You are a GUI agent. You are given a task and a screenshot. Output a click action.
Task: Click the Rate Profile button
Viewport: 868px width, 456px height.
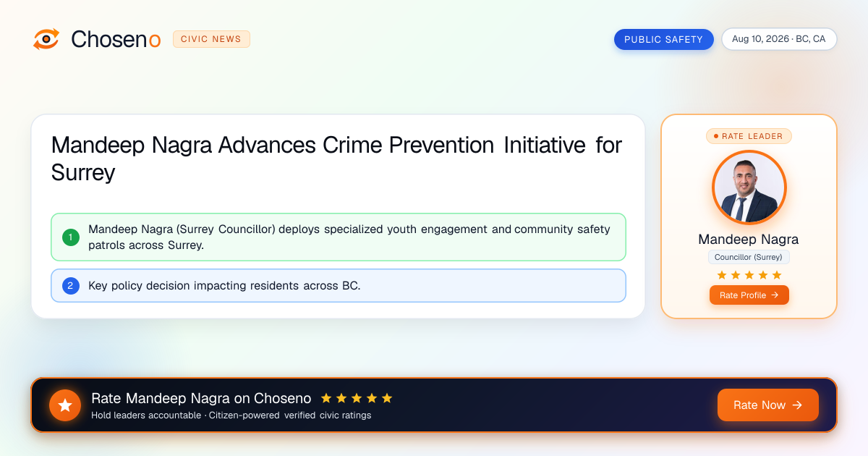tap(749, 295)
